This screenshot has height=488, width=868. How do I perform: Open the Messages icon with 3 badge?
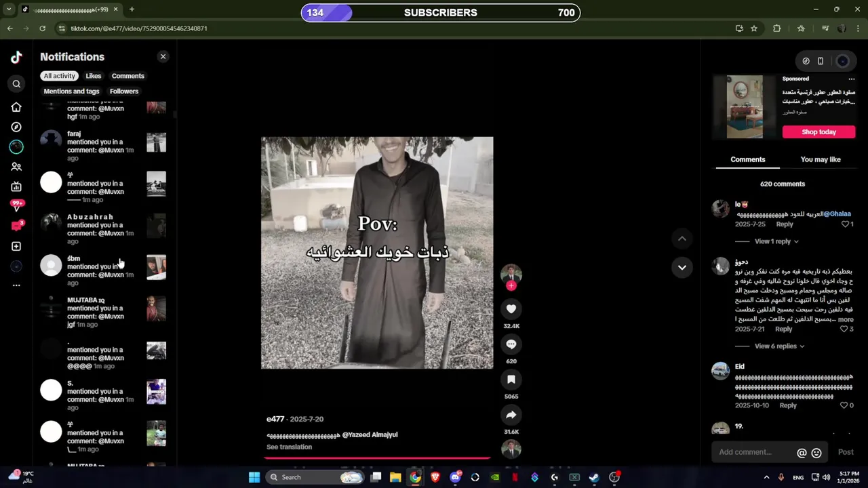[17, 226]
